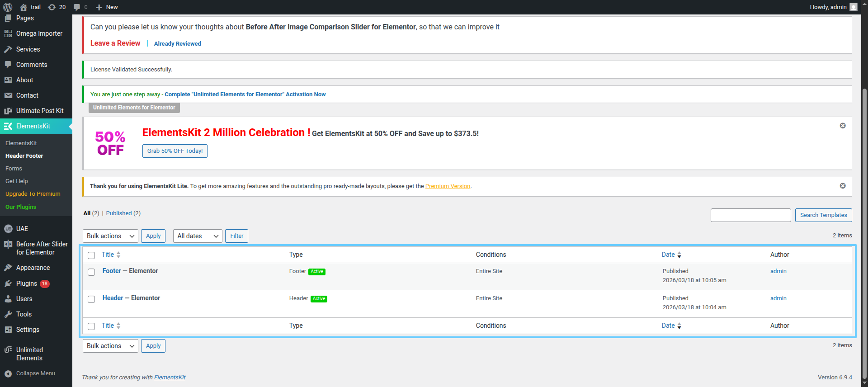The height and width of the screenshot is (387, 868).
Task: Click the Collapse Menu icon
Action: click(x=8, y=373)
